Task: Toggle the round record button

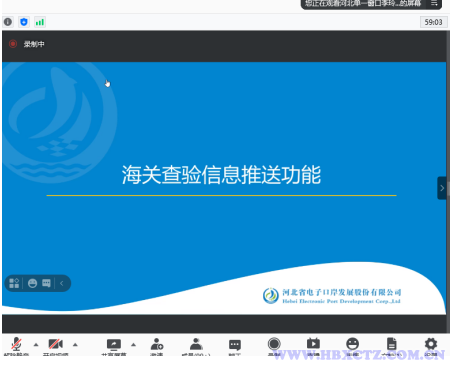Action: pyautogui.click(x=274, y=344)
